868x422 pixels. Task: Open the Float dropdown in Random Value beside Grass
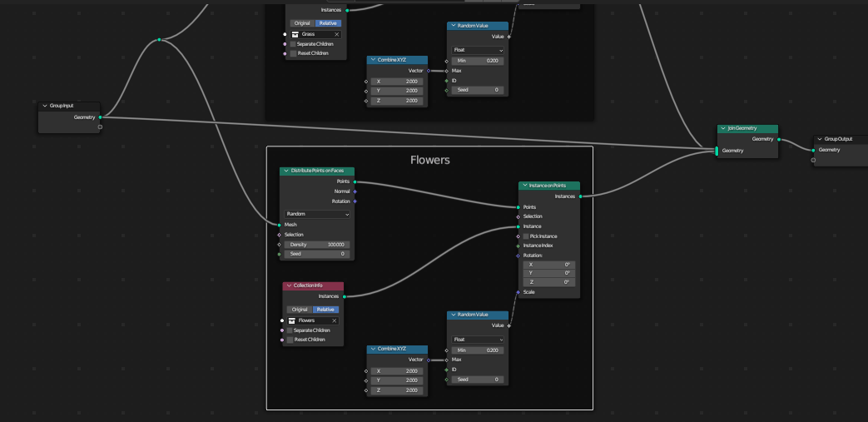[x=478, y=50]
